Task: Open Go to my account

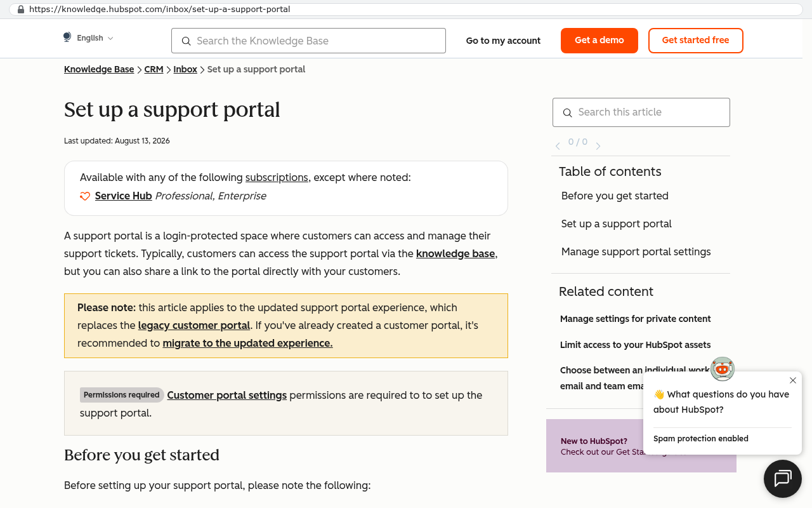Action: click(503, 41)
